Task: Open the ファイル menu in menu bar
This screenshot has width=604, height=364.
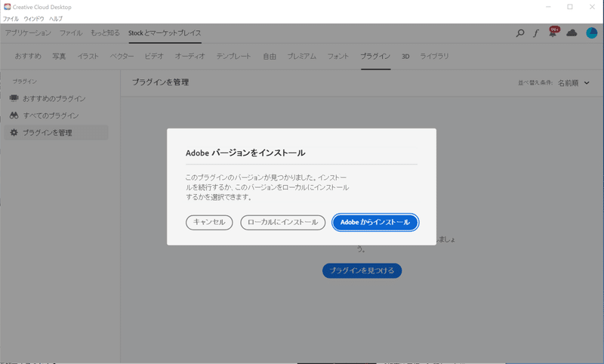Action: (11, 18)
